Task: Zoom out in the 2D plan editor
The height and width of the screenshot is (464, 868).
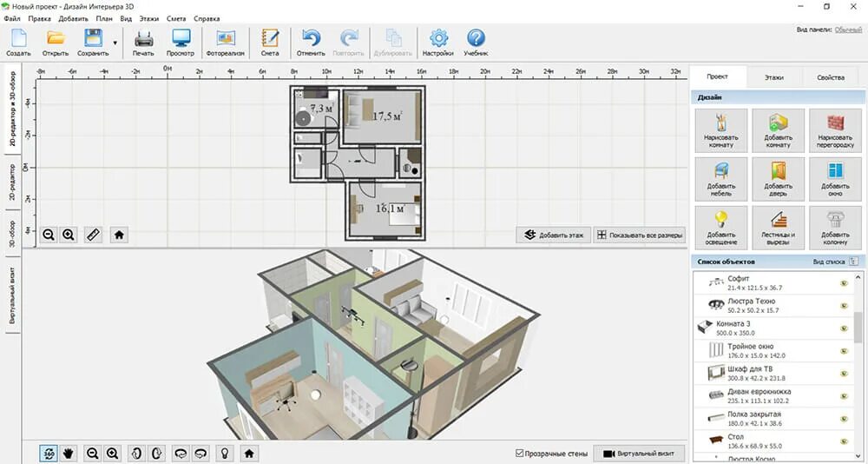Action: coord(49,235)
